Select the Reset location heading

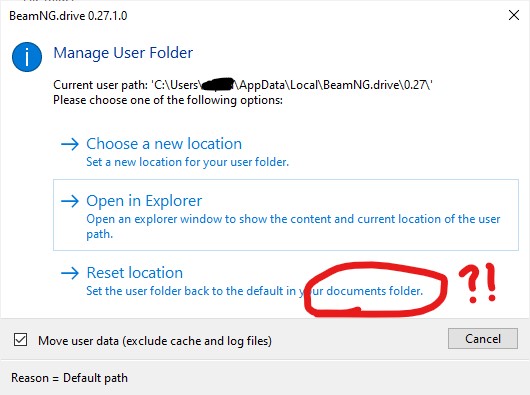point(135,273)
